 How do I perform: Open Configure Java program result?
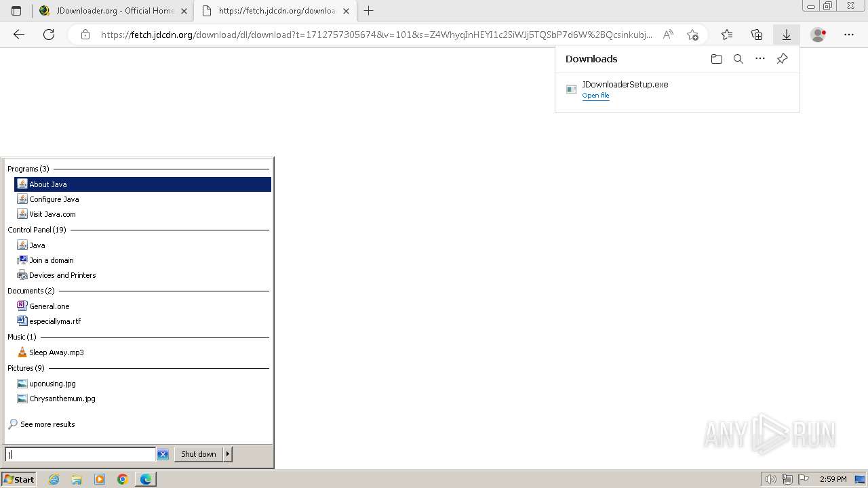pos(142,199)
